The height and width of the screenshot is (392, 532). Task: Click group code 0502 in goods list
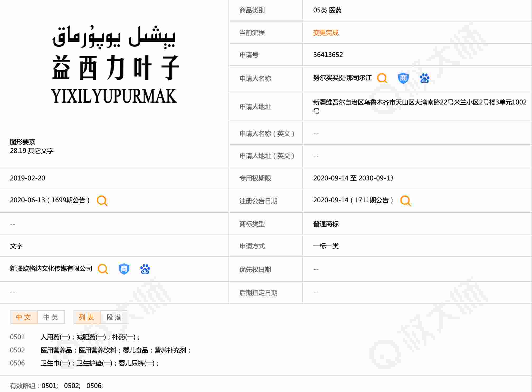point(17,350)
